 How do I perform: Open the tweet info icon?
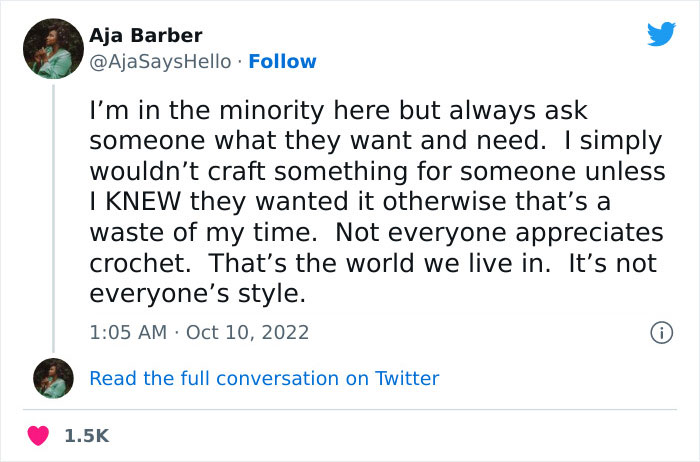(x=661, y=332)
